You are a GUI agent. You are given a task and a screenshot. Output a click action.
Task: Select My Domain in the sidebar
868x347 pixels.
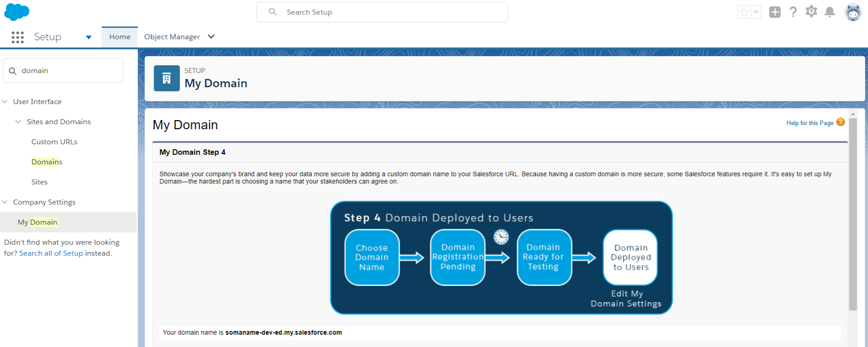coord(69,222)
